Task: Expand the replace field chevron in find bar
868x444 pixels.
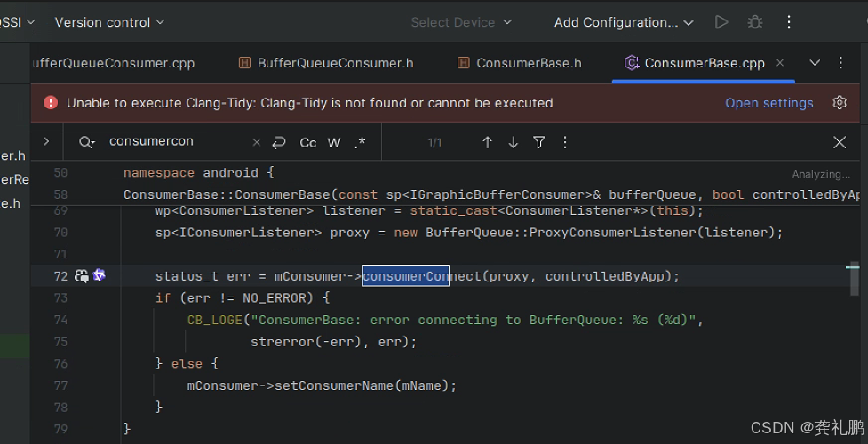Action: (46, 142)
